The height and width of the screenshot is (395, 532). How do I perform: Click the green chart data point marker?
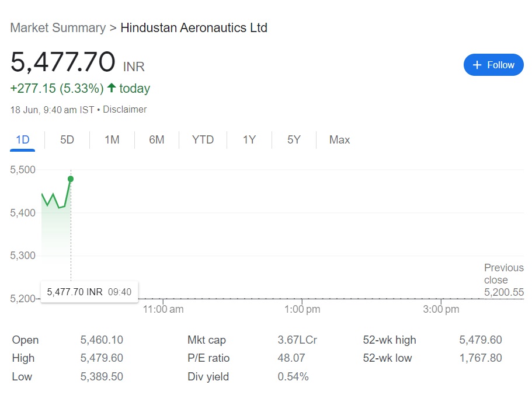(71, 179)
